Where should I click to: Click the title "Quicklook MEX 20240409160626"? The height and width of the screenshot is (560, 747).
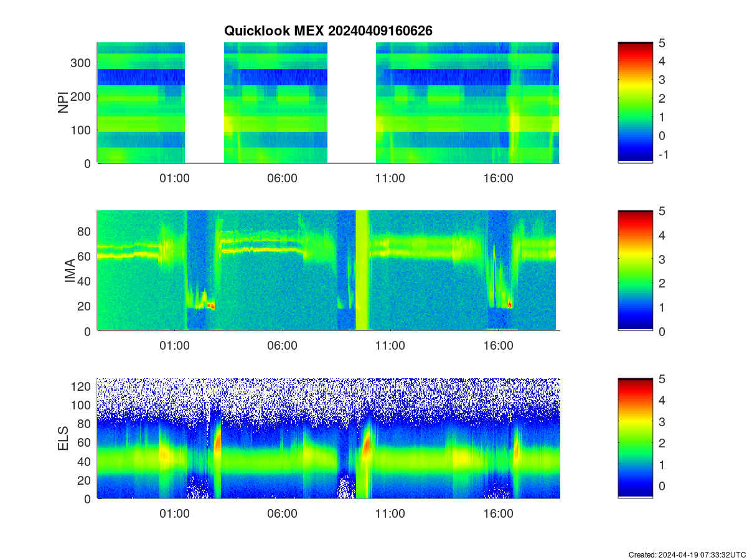pyautogui.click(x=328, y=30)
